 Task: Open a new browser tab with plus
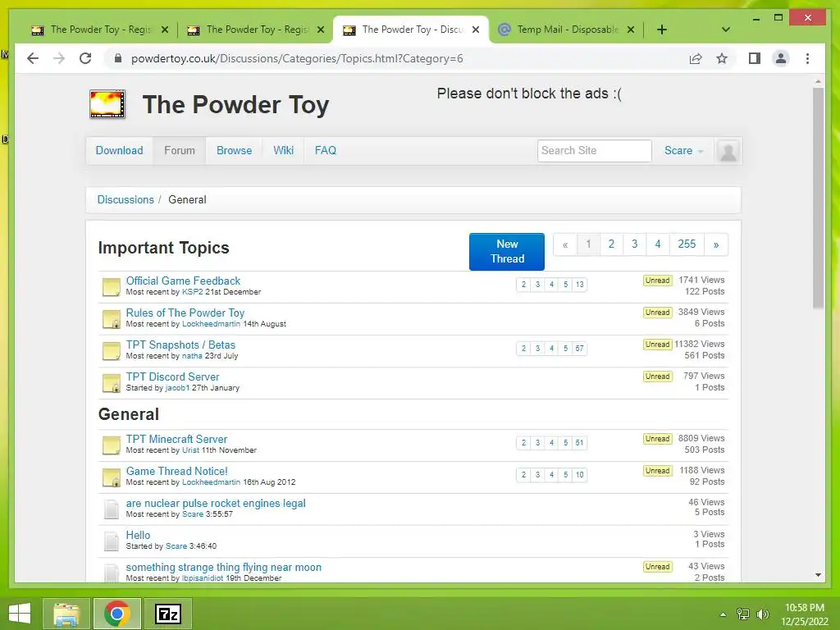point(662,30)
